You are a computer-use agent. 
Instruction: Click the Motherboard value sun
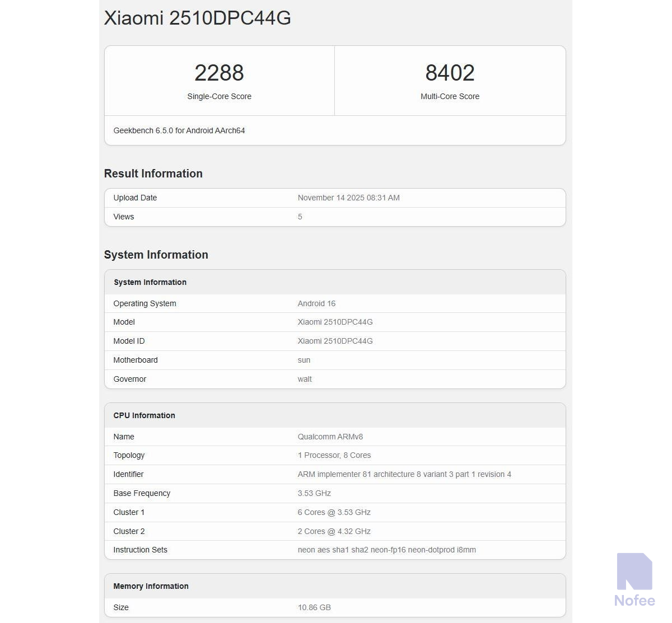tap(304, 360)
